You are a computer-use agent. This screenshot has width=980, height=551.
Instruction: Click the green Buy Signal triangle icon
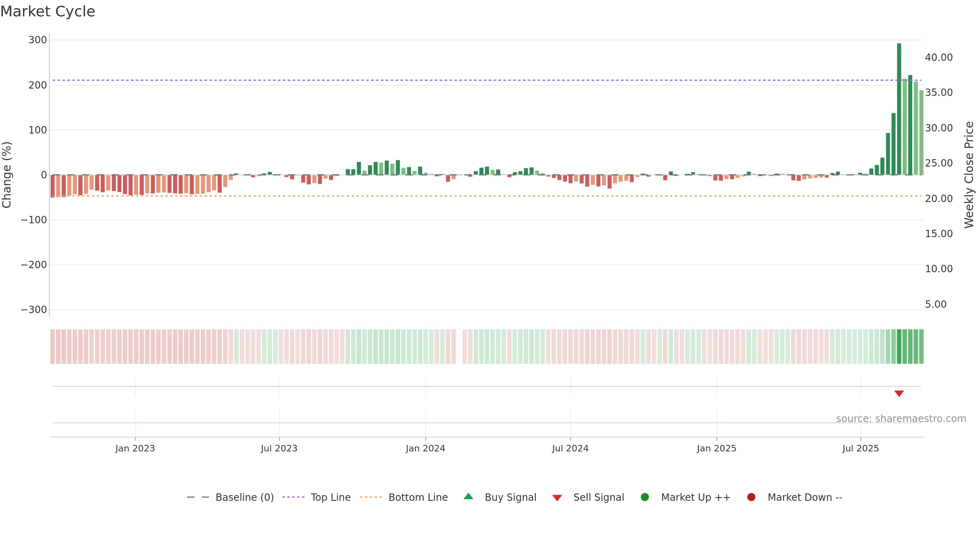468,496
